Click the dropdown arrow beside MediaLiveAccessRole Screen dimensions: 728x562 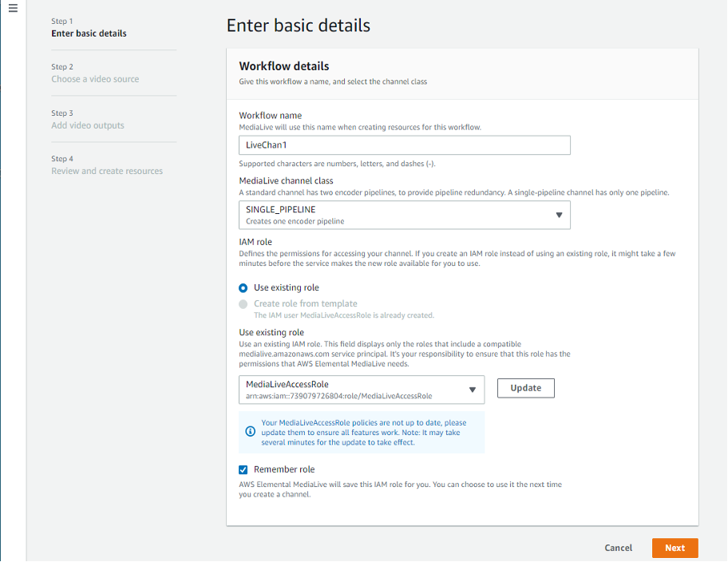pos(473,388)
